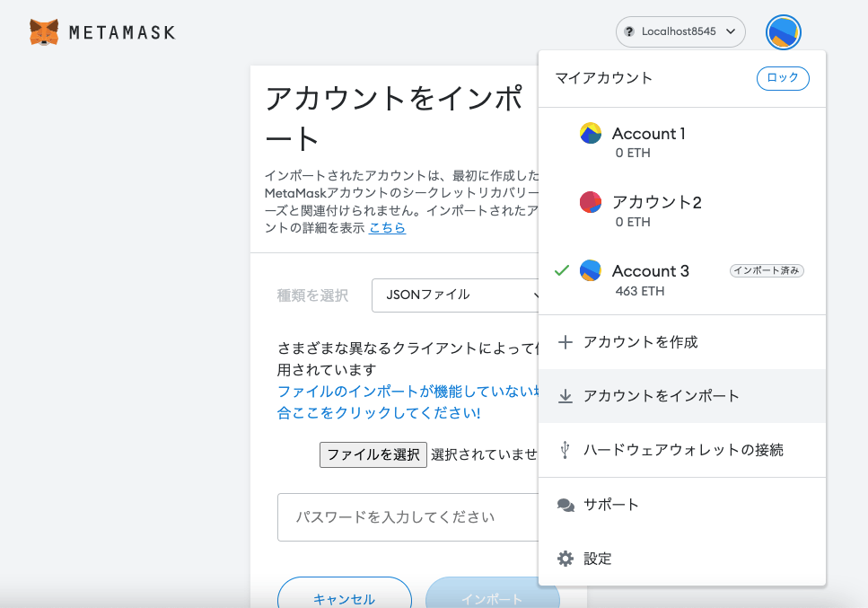Click the MetaMask fox logo
Screen dimensions: 868x608
point(44,32)
